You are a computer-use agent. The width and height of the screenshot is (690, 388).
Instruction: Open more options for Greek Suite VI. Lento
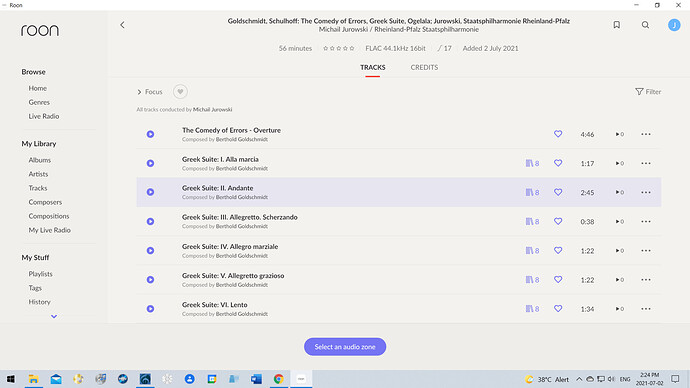[646, 309]
